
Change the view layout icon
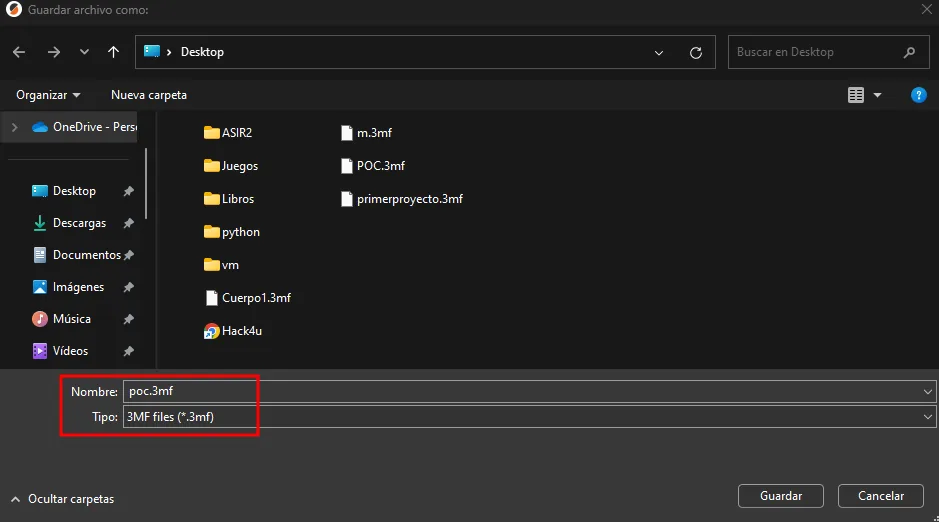(x=856, y=95)
